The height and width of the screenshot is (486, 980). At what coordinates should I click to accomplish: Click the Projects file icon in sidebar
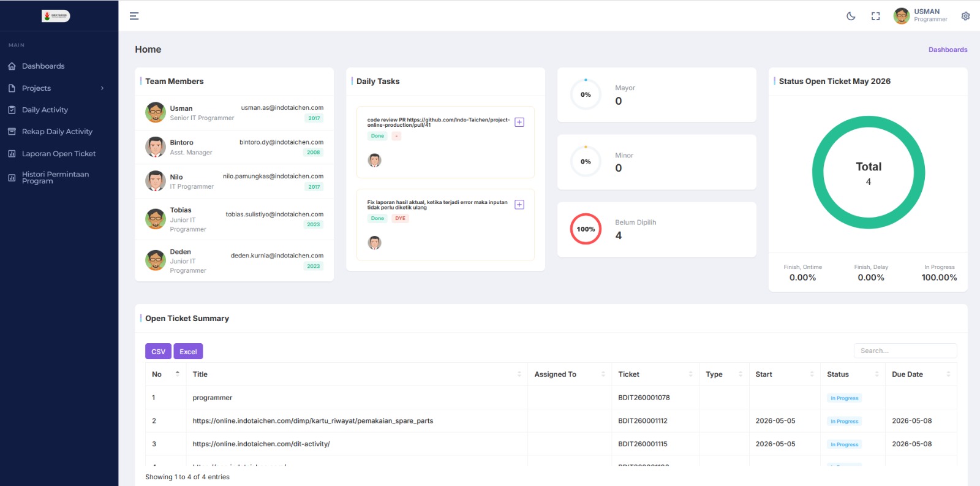click(12, 88)
